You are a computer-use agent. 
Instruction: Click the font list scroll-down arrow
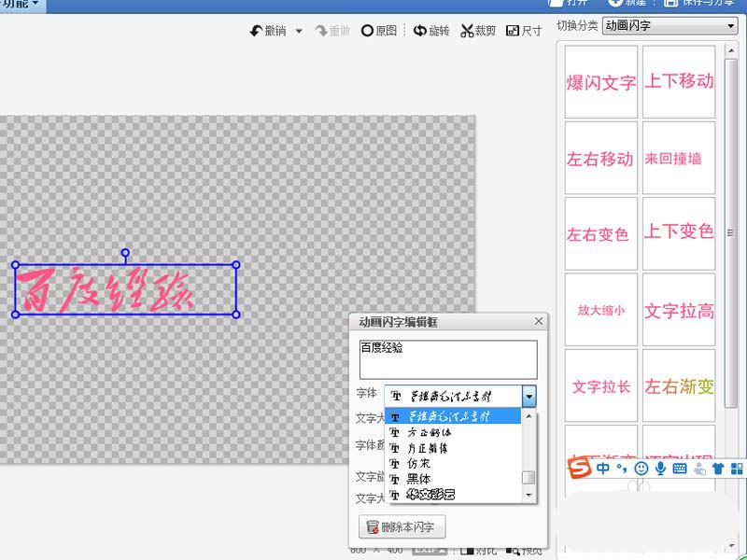(529, 496)
